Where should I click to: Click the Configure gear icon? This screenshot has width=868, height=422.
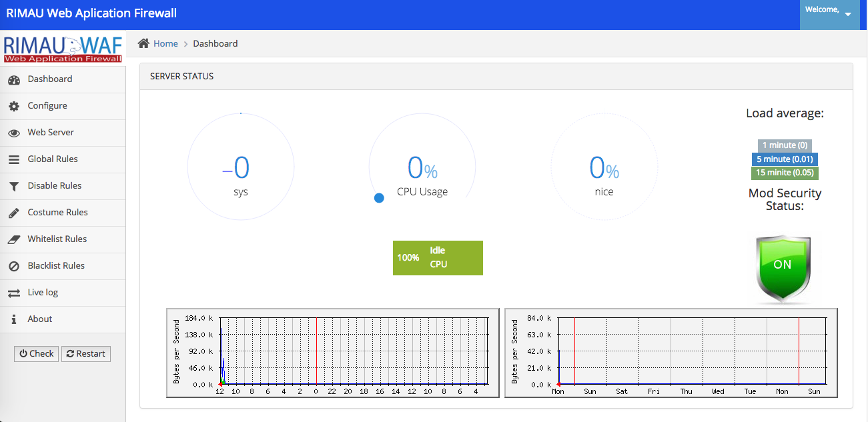point(14,107)
